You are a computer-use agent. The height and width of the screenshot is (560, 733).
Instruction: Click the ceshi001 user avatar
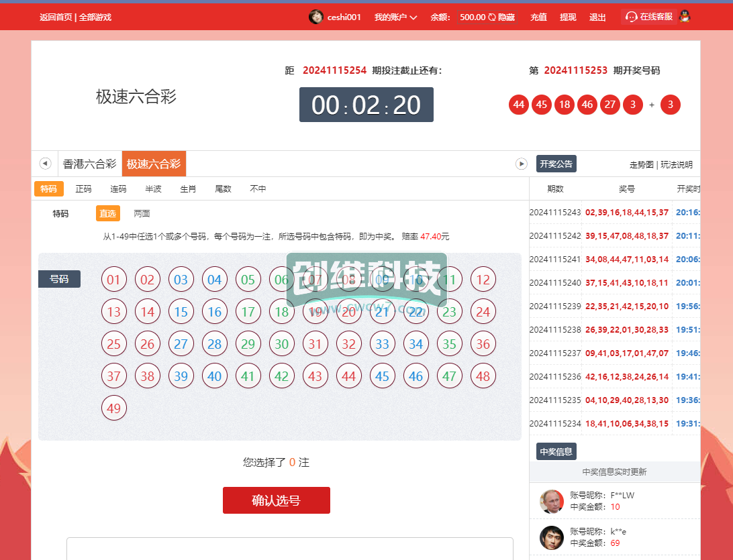coord(316,17)
